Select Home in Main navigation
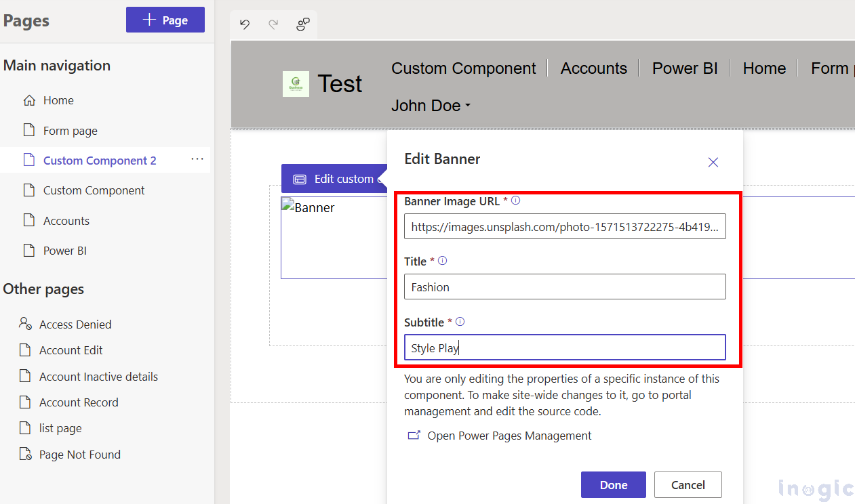The image size is (855, 504). 58,100
